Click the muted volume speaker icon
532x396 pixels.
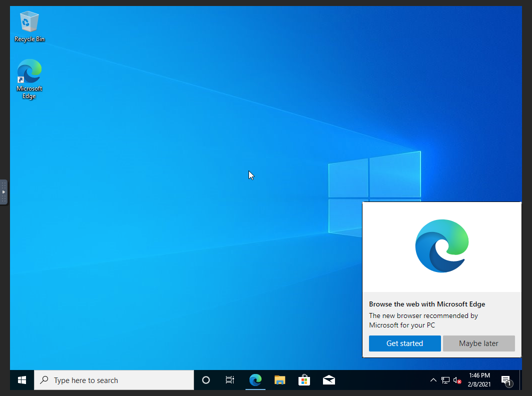coord(457,380)
